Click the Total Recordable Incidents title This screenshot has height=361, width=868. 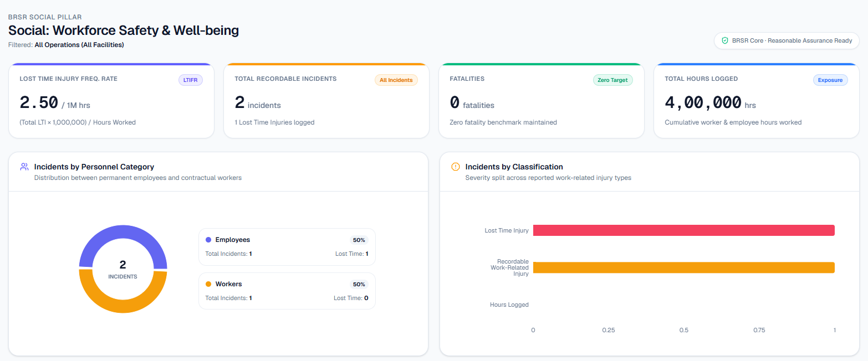[285, 79]
